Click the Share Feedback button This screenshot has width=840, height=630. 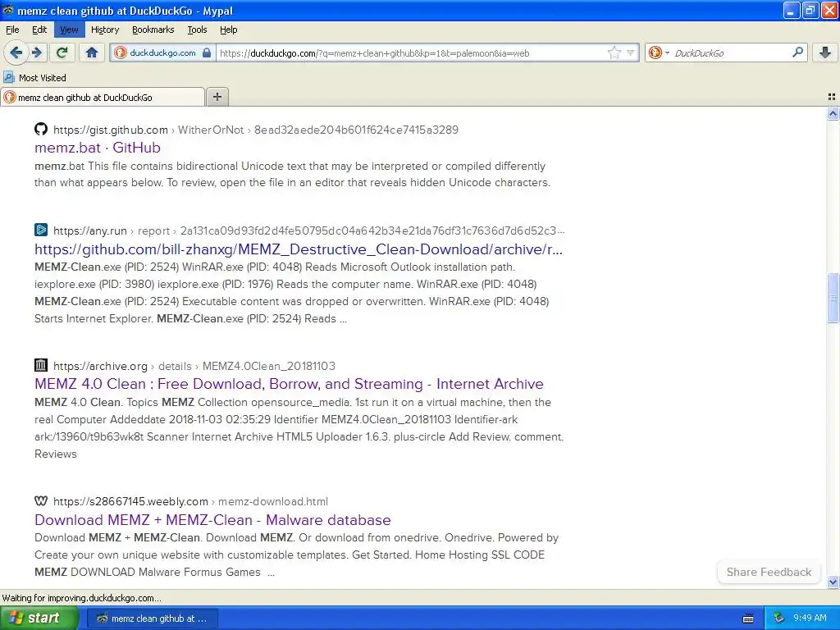pos(769,572)
